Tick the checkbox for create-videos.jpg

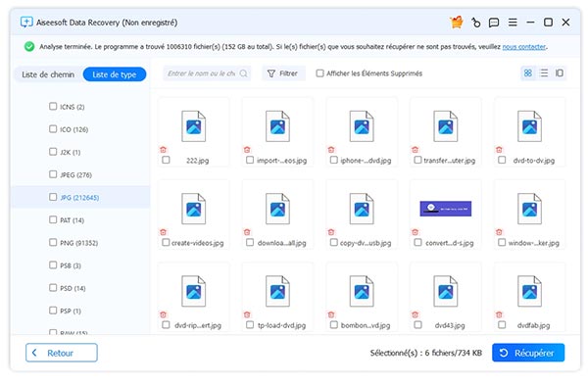[x=166, y=243]
